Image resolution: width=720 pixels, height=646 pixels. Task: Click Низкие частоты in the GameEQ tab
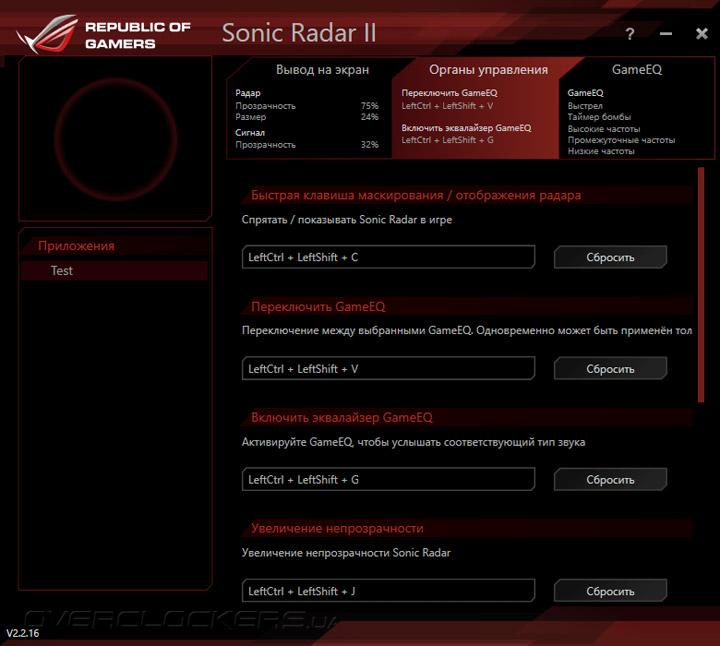601,151
